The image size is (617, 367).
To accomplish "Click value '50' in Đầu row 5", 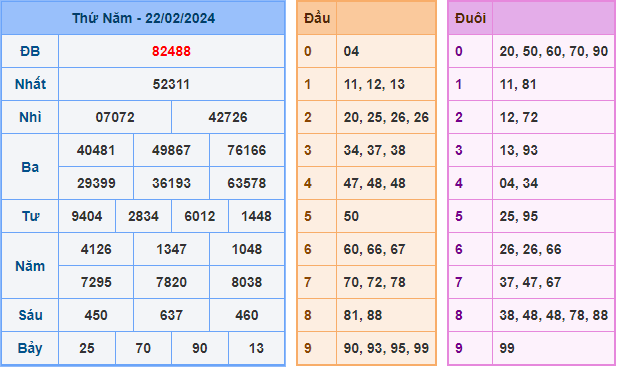I will 351,216.
